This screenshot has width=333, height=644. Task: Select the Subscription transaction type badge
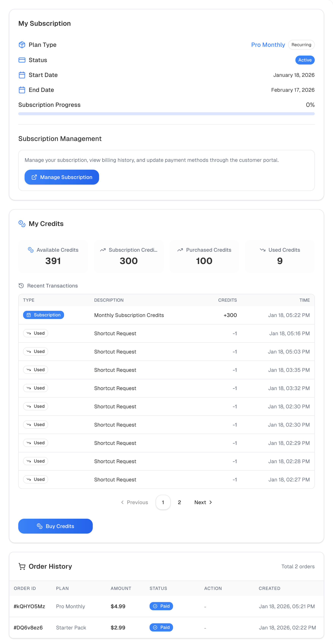[43, 315]
